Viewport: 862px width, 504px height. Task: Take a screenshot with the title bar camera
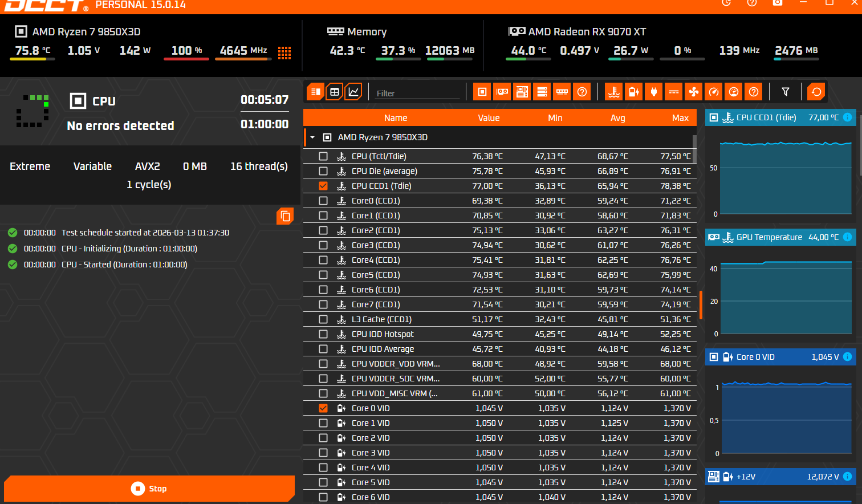click(778, 2)
